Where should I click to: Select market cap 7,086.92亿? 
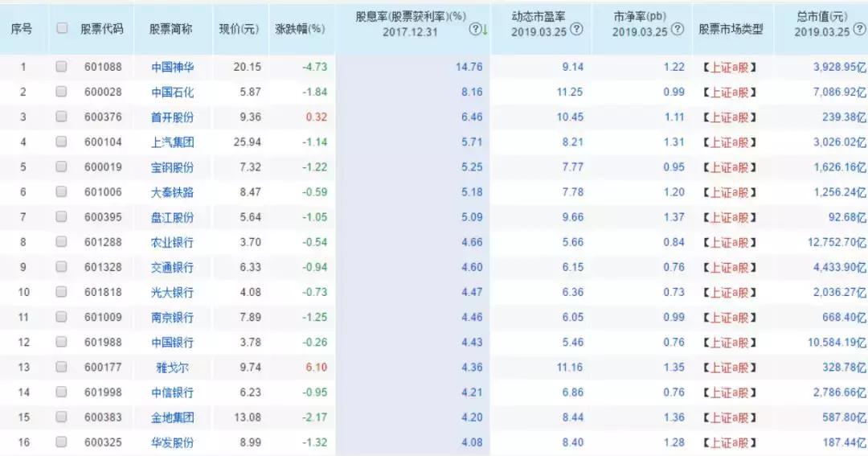[839, 92]
